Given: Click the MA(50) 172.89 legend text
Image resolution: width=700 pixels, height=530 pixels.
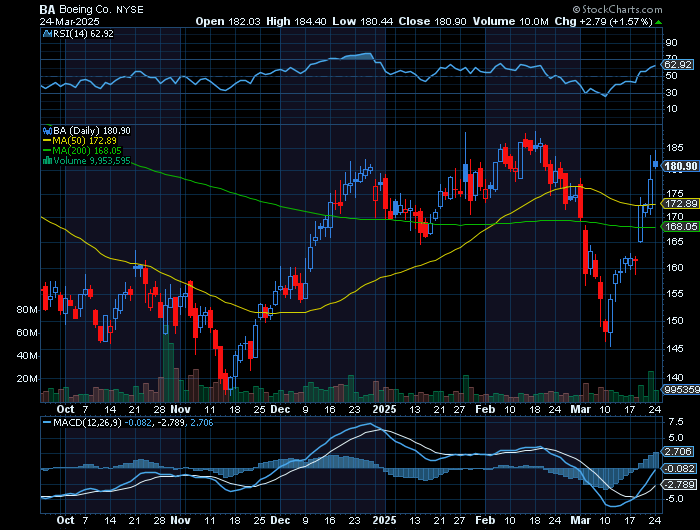Looking at the screenshot, I should pyautogui.click(x=84, y=141).
